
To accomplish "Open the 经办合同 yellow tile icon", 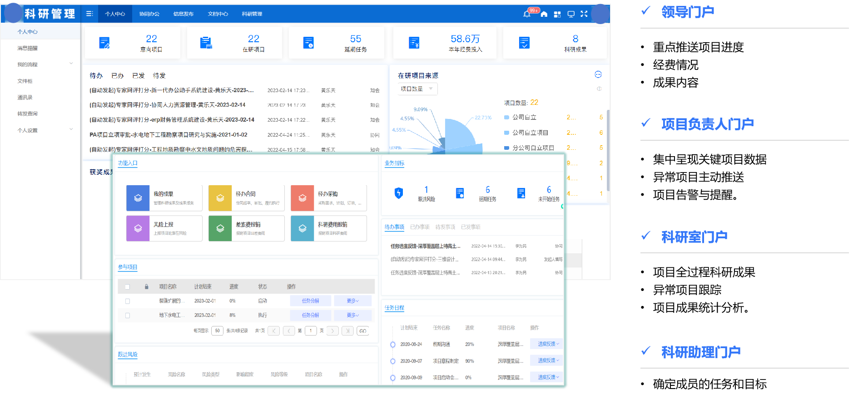I will [220, 198].
